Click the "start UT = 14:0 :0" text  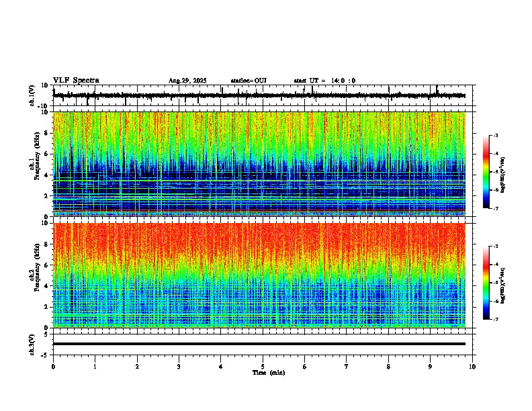point(324,81)
